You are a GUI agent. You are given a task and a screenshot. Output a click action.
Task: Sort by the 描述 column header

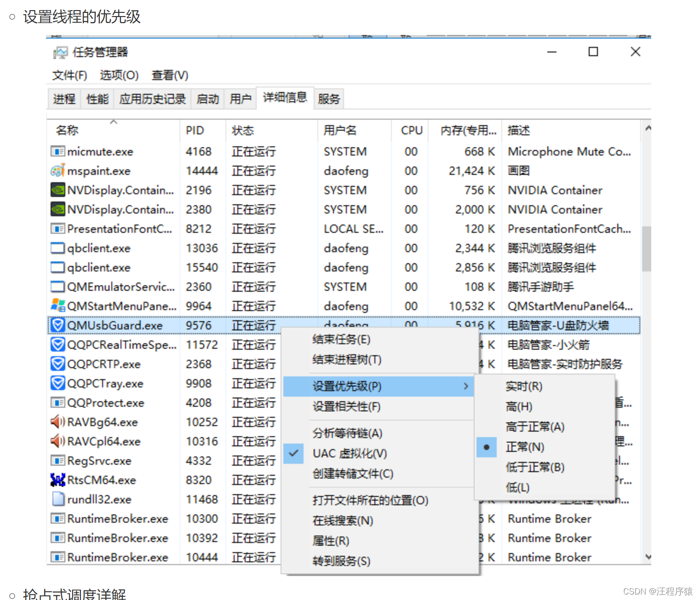coord(570,130)
